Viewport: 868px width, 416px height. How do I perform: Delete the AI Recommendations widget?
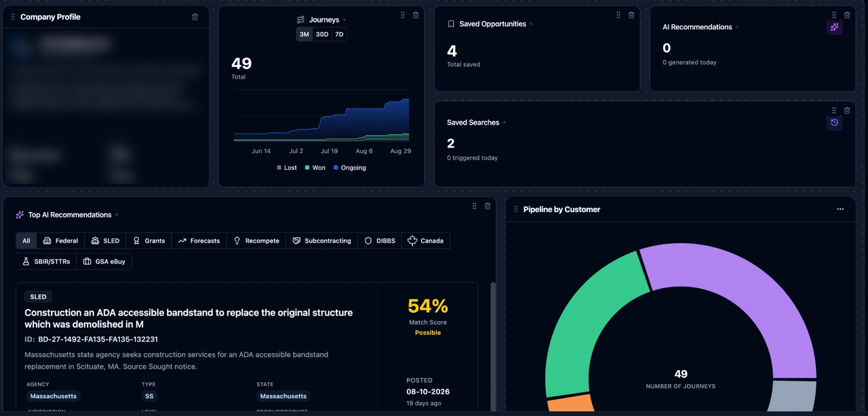point(847,15)
